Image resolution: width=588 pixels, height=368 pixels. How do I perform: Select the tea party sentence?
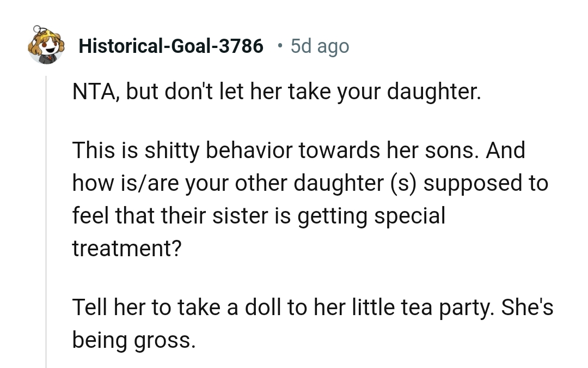[313, 307]
